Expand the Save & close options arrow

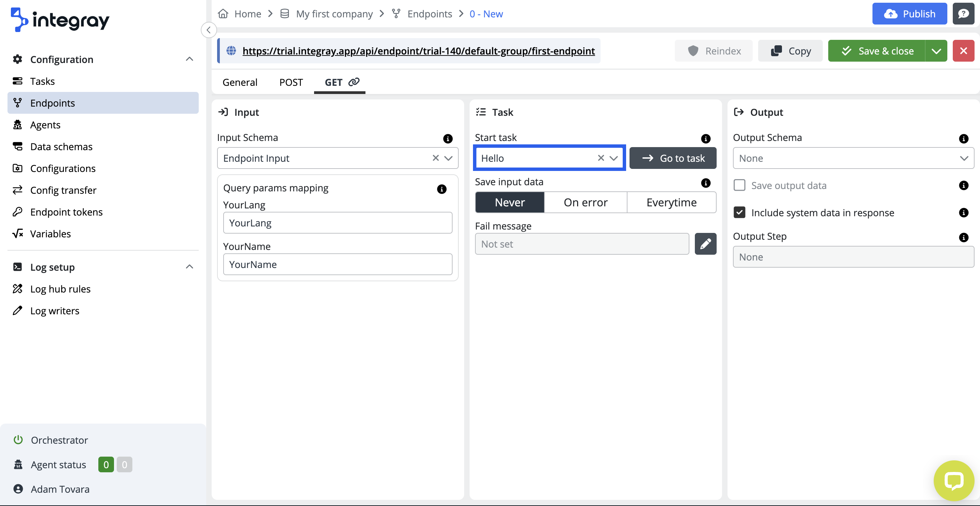[x=936, y=51]
